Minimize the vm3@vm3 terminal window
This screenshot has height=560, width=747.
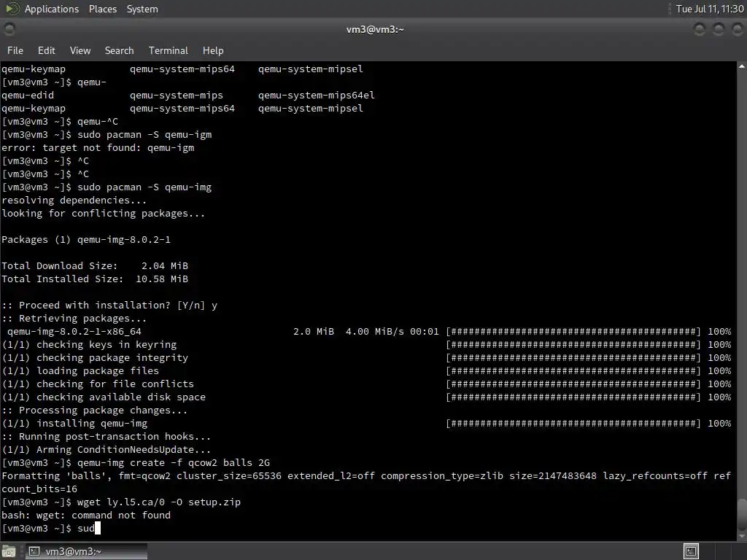[700, 29]
